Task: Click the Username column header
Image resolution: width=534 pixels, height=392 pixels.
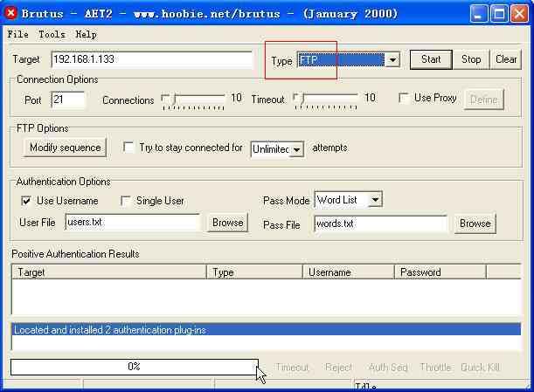Action: (349, 272)
